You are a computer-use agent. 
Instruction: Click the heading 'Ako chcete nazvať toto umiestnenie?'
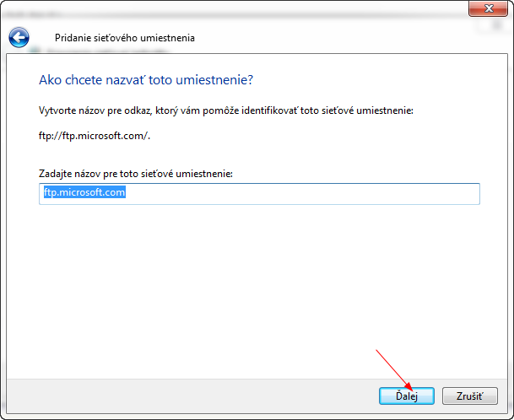coord(146,80)
